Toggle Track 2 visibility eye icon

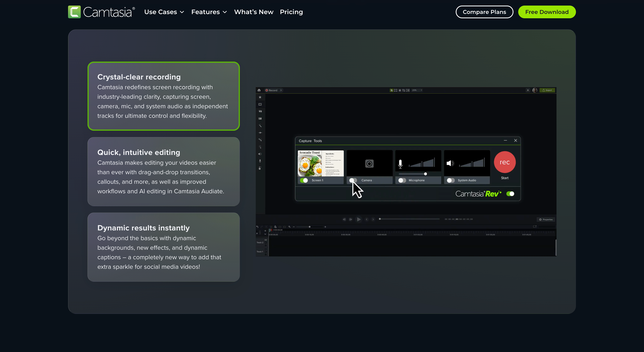tap(266, 240)
